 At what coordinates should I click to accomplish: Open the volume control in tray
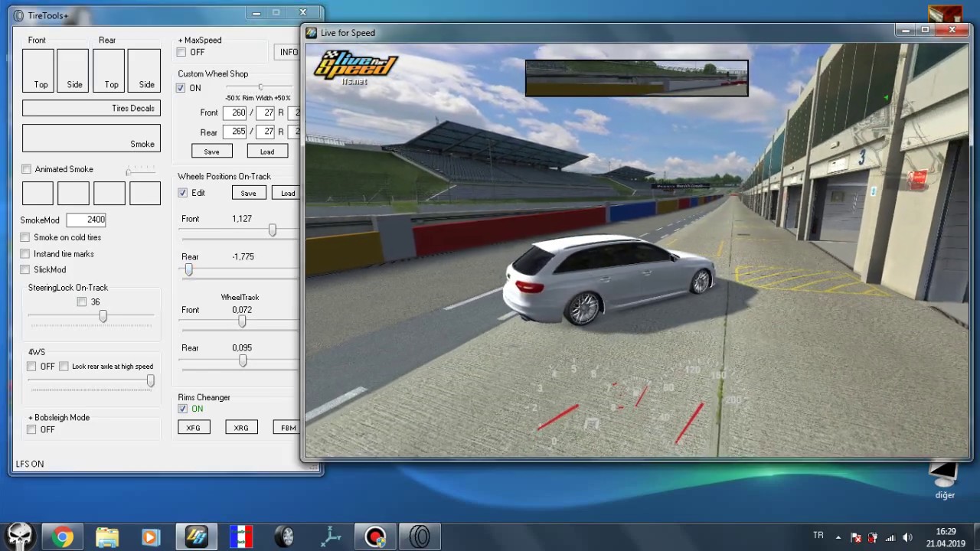(907, 537)
